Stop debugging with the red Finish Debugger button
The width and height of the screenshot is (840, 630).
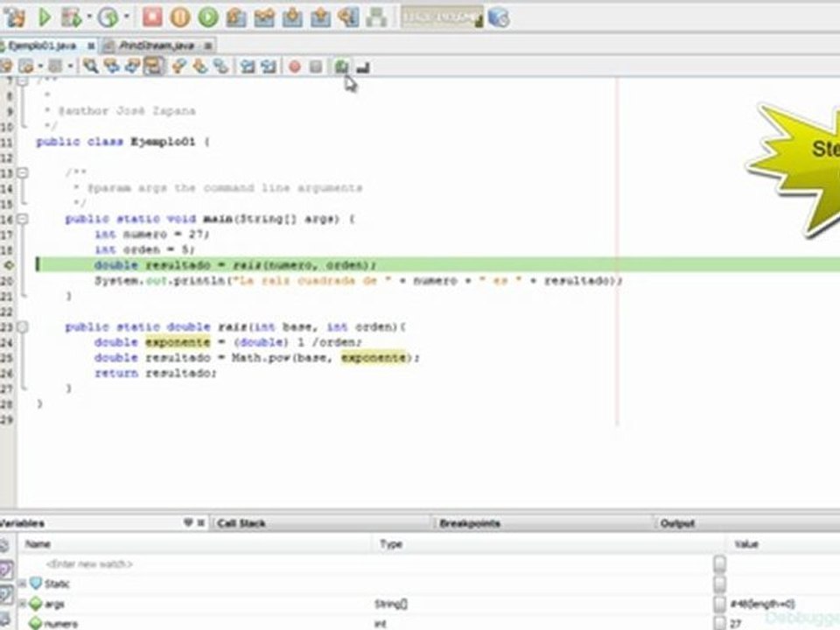[x=152, y=17]
